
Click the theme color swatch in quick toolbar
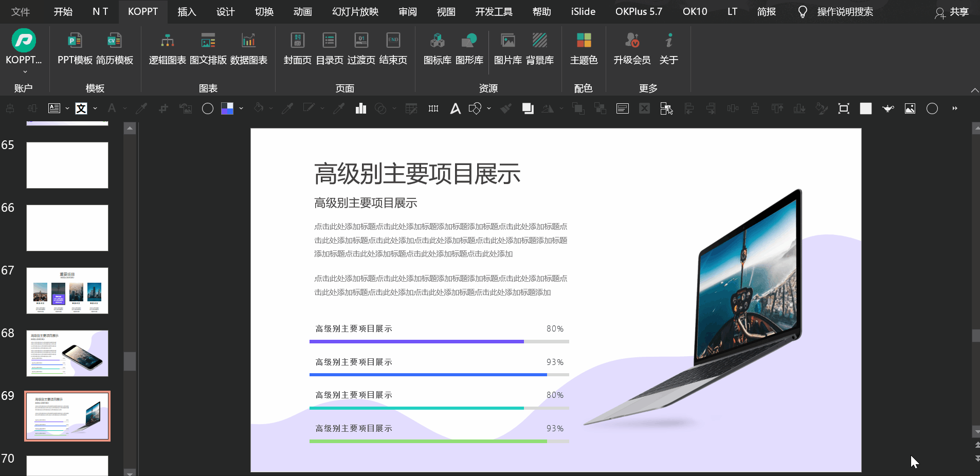[x=227, y=108]
